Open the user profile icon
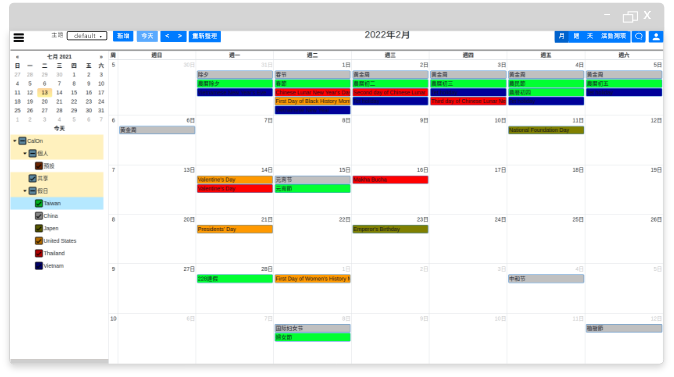 pyautogui.click(x=656, y=37)
